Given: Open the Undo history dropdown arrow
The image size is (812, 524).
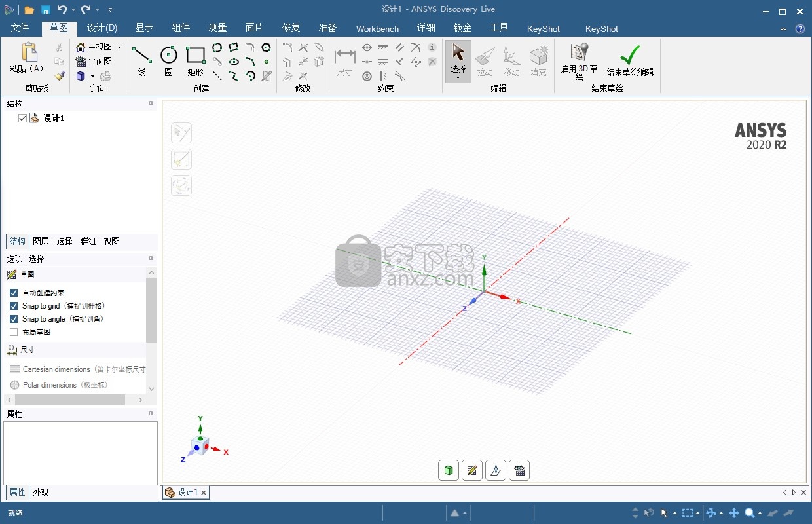Looking at the screenshot, I should 73,10.
